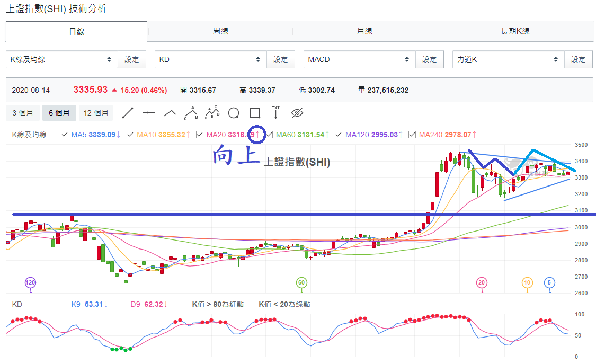Click the low price 低 3302.74
The height and width of the screenshot is (364, 596).
[x=317, y=91]
